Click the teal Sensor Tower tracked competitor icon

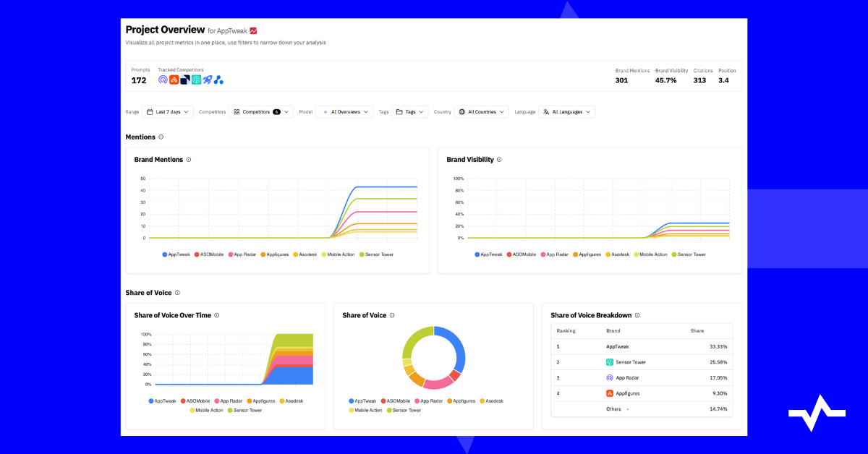[x=196, y=80]
